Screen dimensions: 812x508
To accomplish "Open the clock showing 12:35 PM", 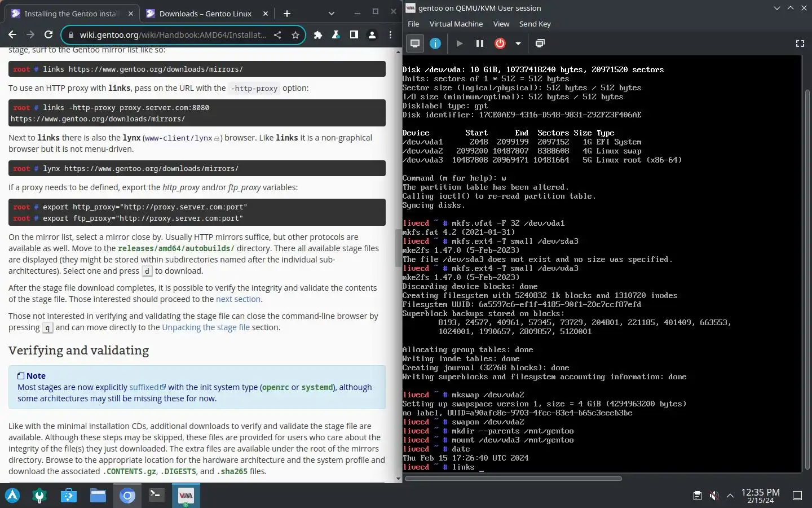I will [760, 496].
